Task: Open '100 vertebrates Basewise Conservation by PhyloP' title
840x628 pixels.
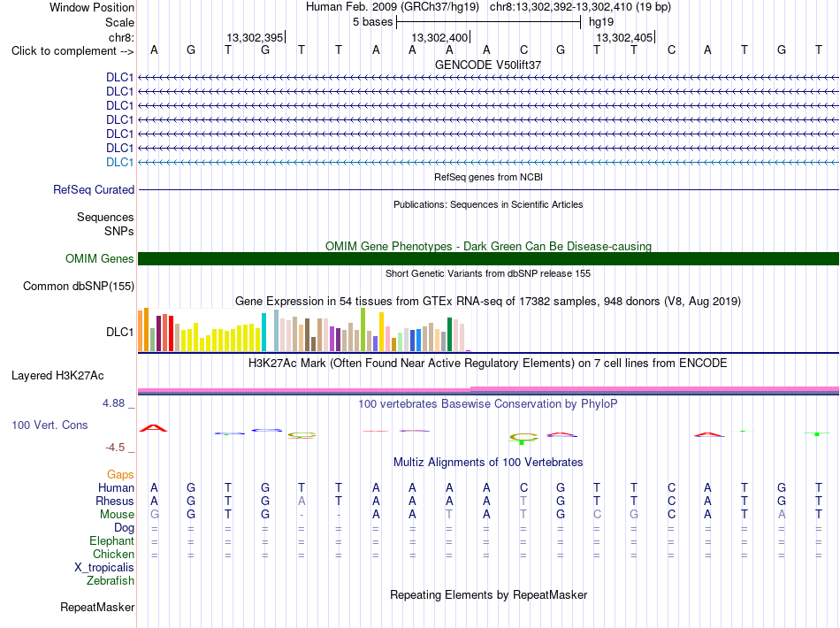Action: coord(488,404)
